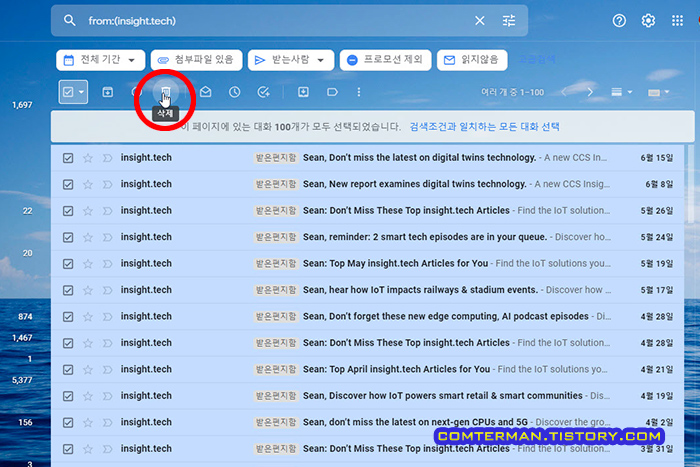The height and width of the screenshot is (467, 700).
Task: Snooze selected mail with clock icon
Action: click(x=234, y=92)
